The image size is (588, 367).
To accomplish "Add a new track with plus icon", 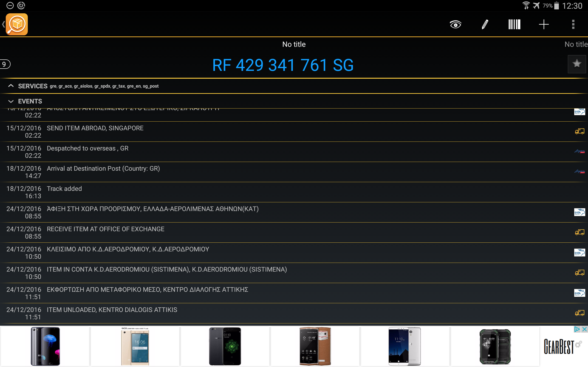I will point(543,25).
